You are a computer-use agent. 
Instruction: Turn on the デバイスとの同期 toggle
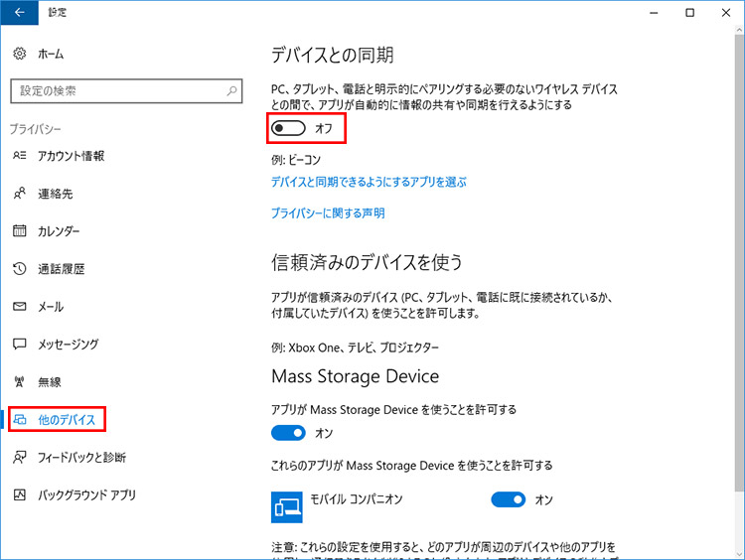(288, 128)
